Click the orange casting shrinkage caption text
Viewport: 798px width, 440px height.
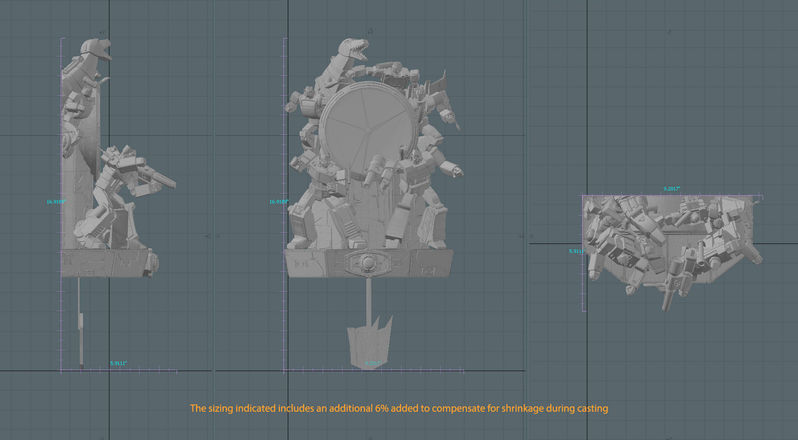point(399,408)
